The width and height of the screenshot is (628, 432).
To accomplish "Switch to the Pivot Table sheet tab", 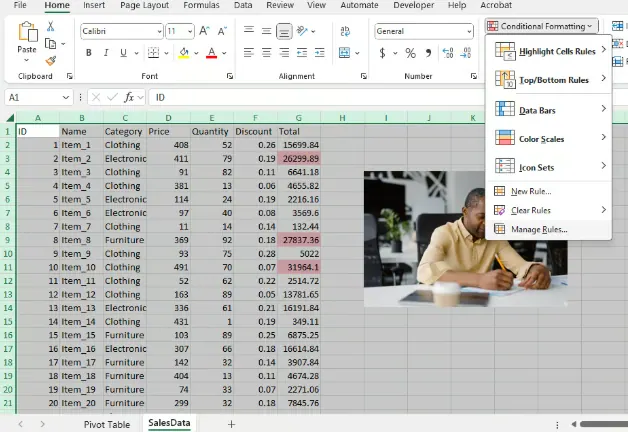I will [106, 424].
